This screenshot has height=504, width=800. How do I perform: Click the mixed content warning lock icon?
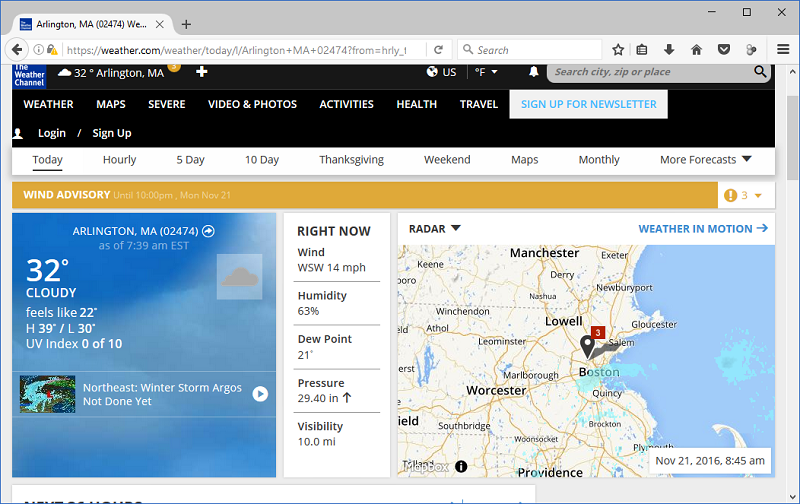point(52,50)
